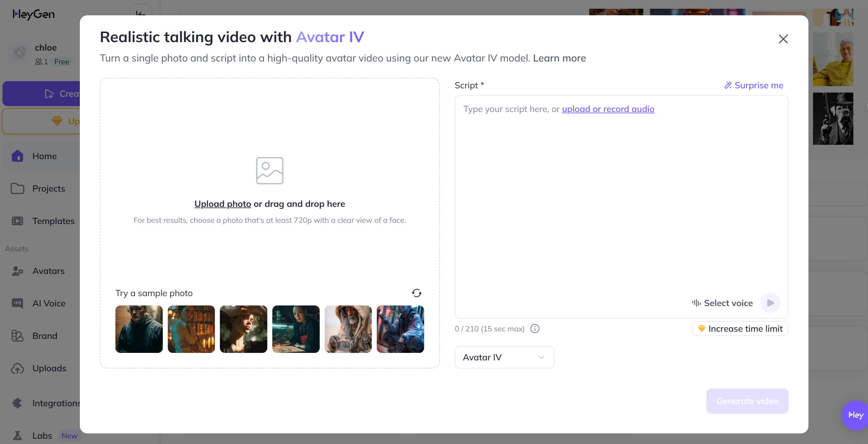Image resolution: width=868 pixels, height=444 pixels.
Task: Close the Avatar IV dialog
Action: click(783, 39)
